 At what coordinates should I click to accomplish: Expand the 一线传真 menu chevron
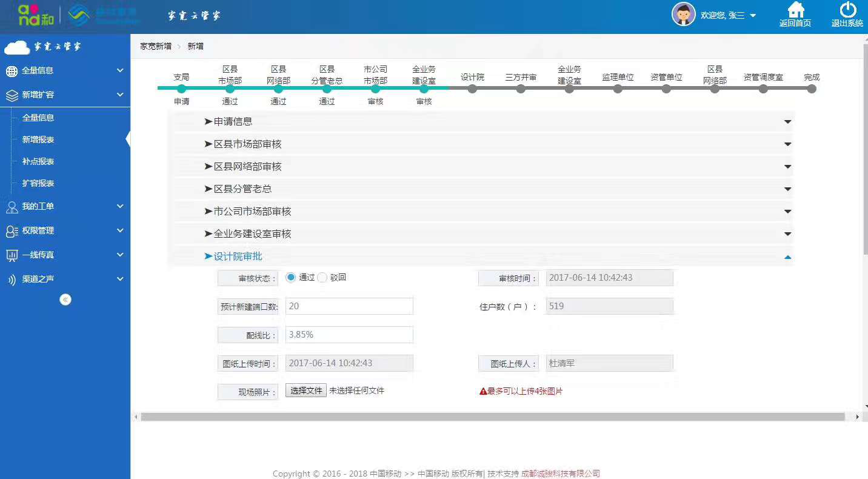pyautogui.click(x=120, y=255)
